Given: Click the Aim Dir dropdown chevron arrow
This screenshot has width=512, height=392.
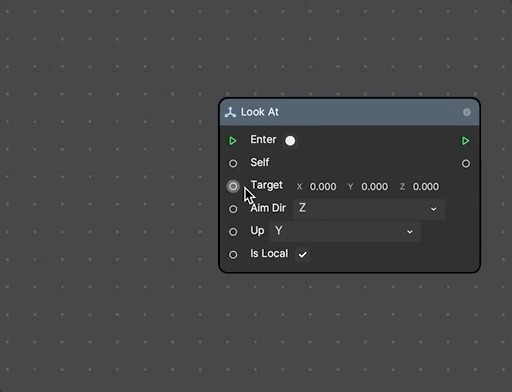Looking at the screenshot, I should [433, 209].
